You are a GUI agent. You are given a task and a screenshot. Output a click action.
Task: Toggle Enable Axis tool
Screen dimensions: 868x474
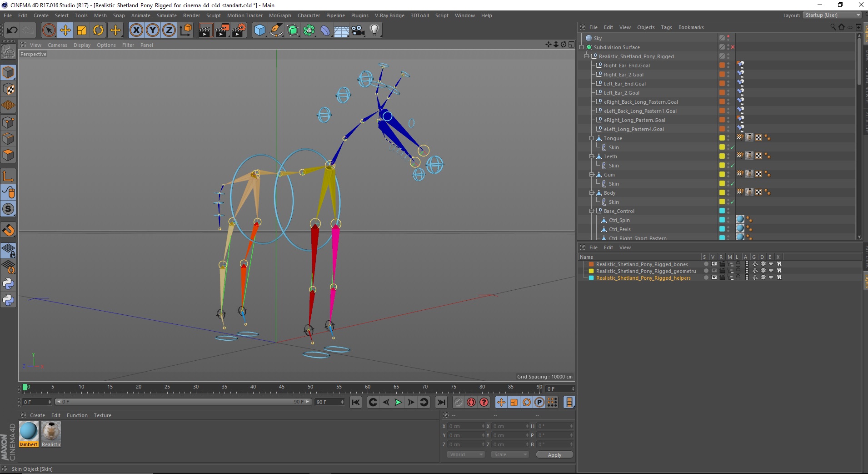8,176
